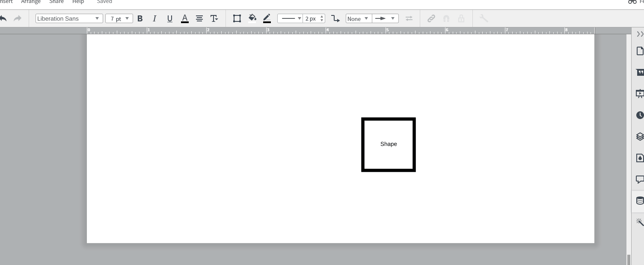Image resolution: width=644 pixels, height=265 pixels.
Task: Open the Help menu
Action: pos(78,2)
